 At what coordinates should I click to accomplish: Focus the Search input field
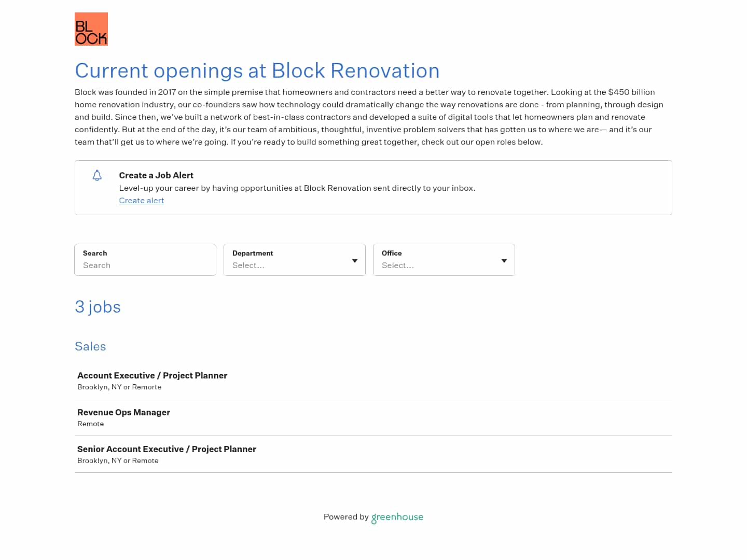145,260
